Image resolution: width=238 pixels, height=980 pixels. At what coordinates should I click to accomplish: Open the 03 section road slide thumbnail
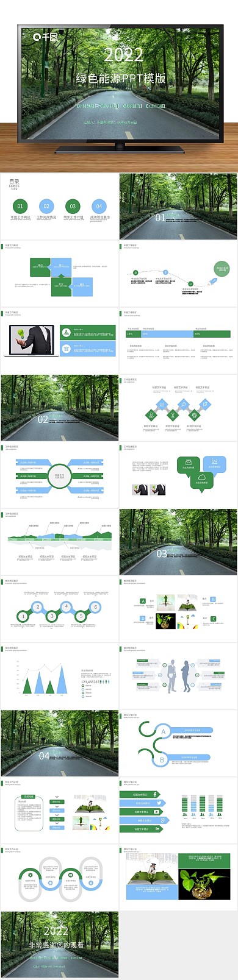pyautogui.click(x=178, y=541)
